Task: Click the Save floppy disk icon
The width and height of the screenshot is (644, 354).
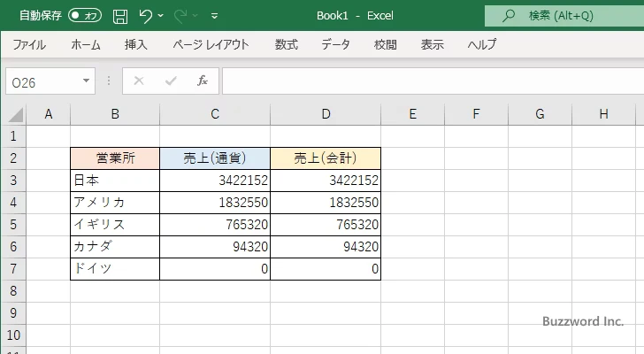Action: click(x=120, y=16)
